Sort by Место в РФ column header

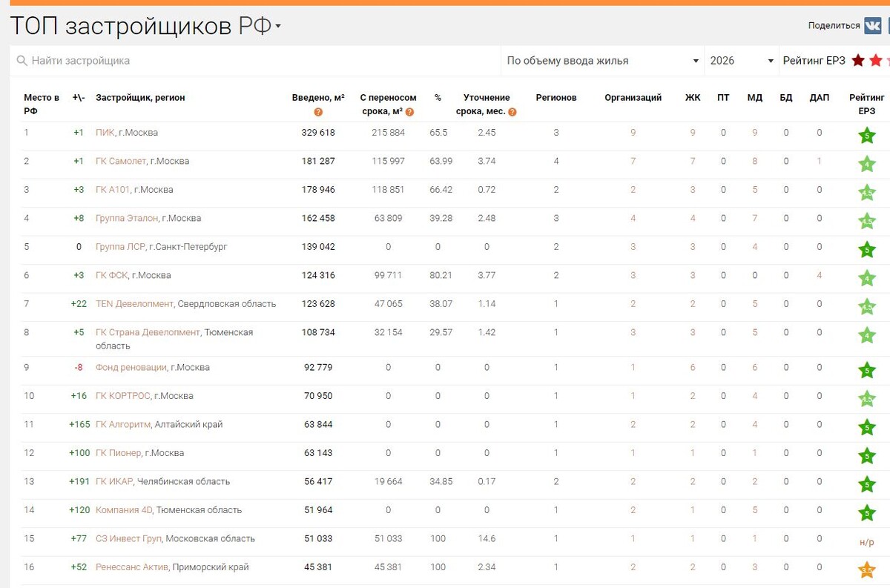click(x=42, y=104)
